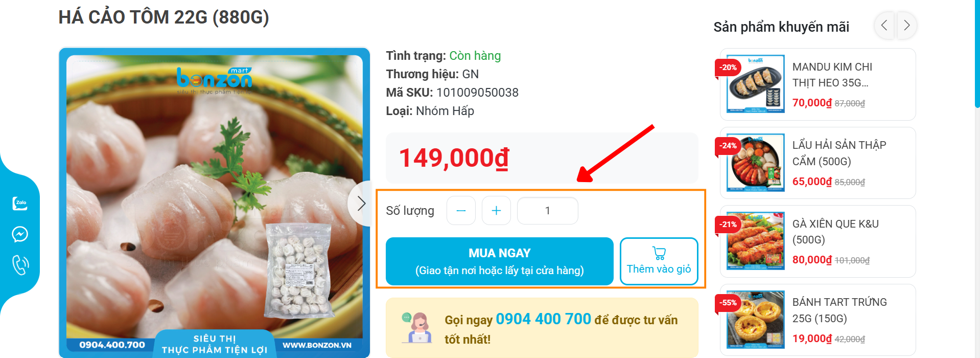Screen dimensions: 980x358
Task: Click the quantity input field
Action: coord(548,211)
